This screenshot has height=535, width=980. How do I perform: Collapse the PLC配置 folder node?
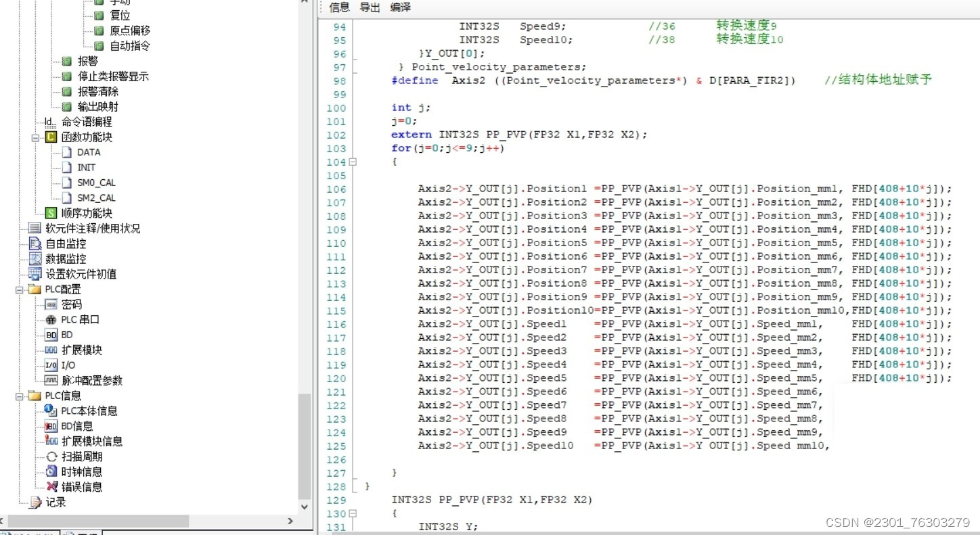pyautogui.click(x=19, y=289)
